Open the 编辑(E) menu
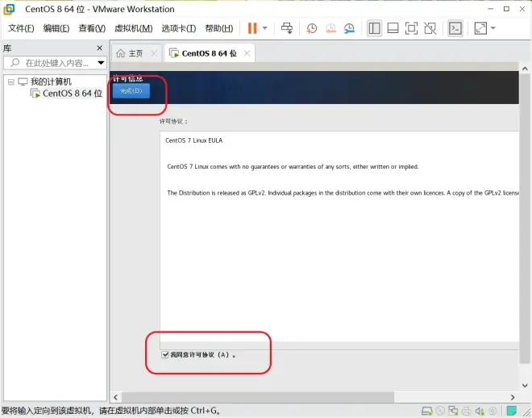Screen dimensions: 532x418 (x=56, y=28)
